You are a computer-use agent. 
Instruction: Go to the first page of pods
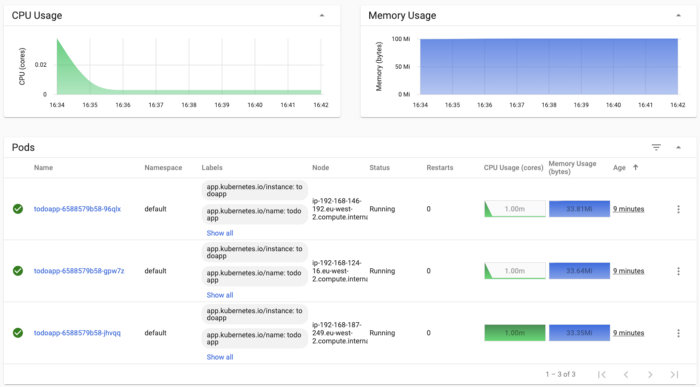point(602,375)
